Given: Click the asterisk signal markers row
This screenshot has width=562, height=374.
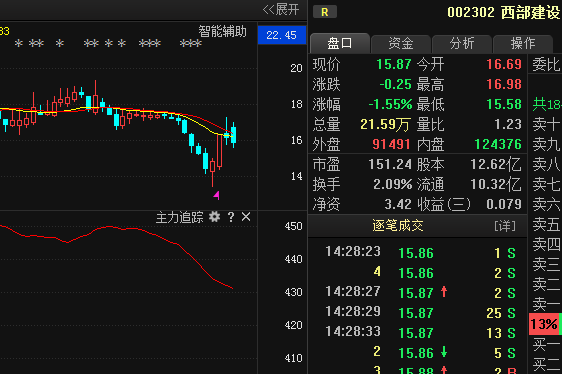Looking at the screenshot, I should pyautogui.click(x=108, y=44).
